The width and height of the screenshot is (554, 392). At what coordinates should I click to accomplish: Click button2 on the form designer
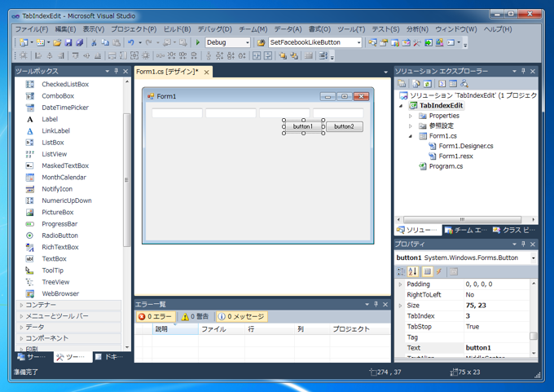(344, 126)
